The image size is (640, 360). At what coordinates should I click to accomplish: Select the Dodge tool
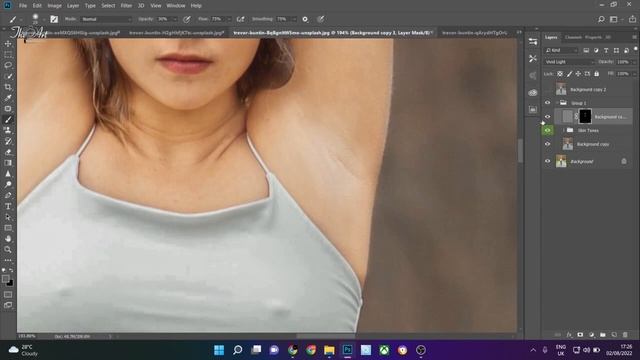pyautogui.click(x=8, y=184)
